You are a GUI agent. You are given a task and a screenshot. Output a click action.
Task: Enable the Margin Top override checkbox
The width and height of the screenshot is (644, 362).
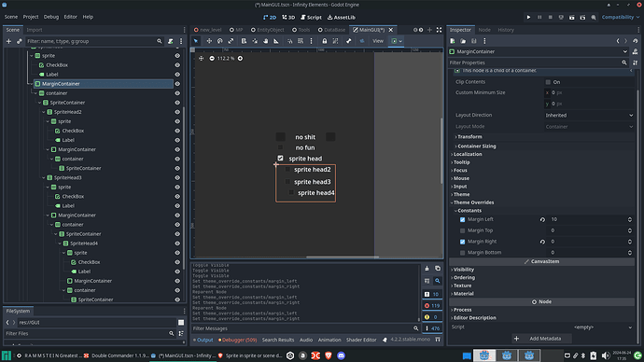[x=462, y=230]
